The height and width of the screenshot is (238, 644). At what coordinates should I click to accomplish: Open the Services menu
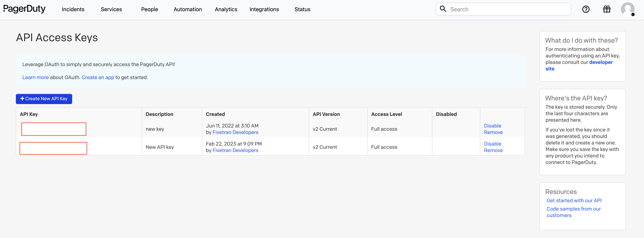point(111,9)
